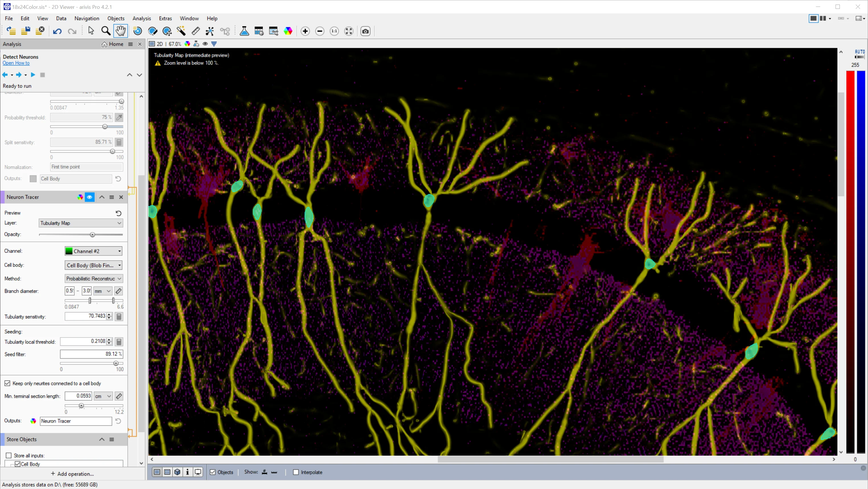Open the Channel #2 dropdown
868x489 pixels.
pyautogui.click(x=93, y=251)
